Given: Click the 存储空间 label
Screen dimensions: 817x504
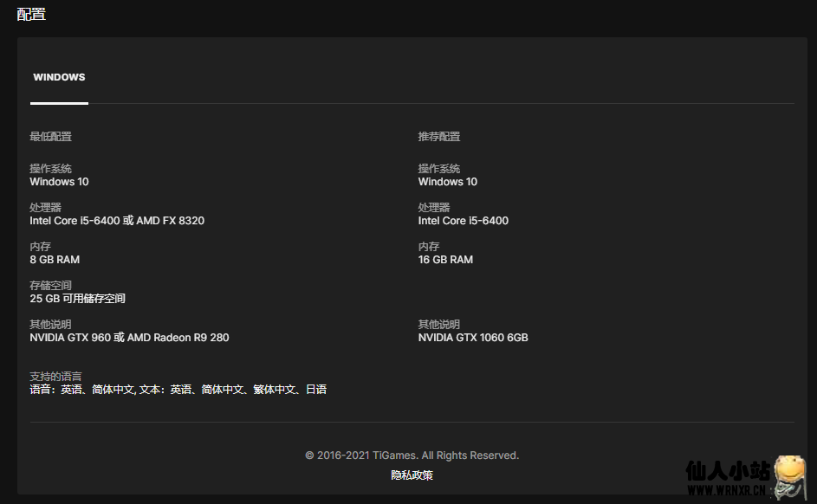Looking at the screenshot, I should point(50,286).
